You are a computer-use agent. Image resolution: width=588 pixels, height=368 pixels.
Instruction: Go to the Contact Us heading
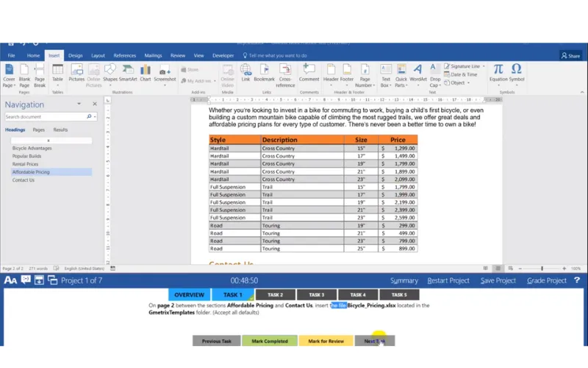click(24, 180)
